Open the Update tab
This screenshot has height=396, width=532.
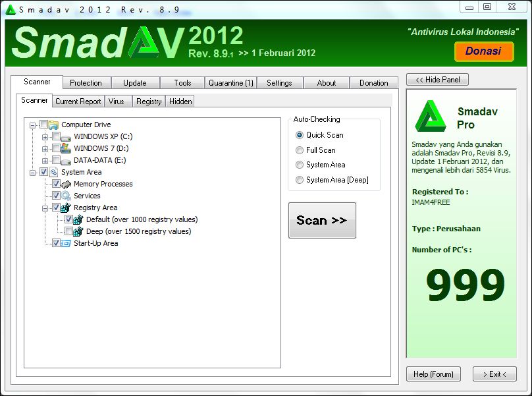[x=135, y=83]
